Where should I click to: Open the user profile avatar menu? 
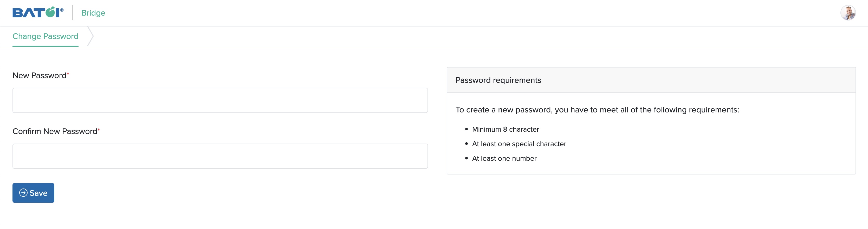(848, 13)
